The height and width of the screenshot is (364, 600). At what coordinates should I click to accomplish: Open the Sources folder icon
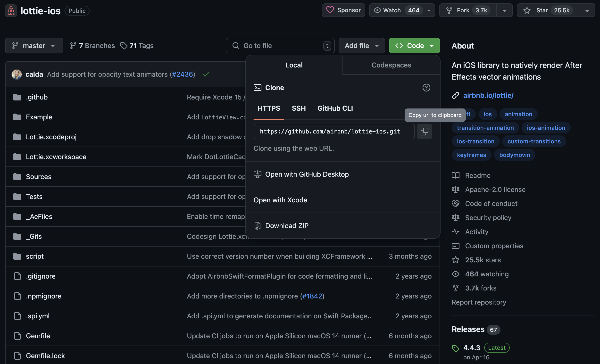[x=17, y=177]
